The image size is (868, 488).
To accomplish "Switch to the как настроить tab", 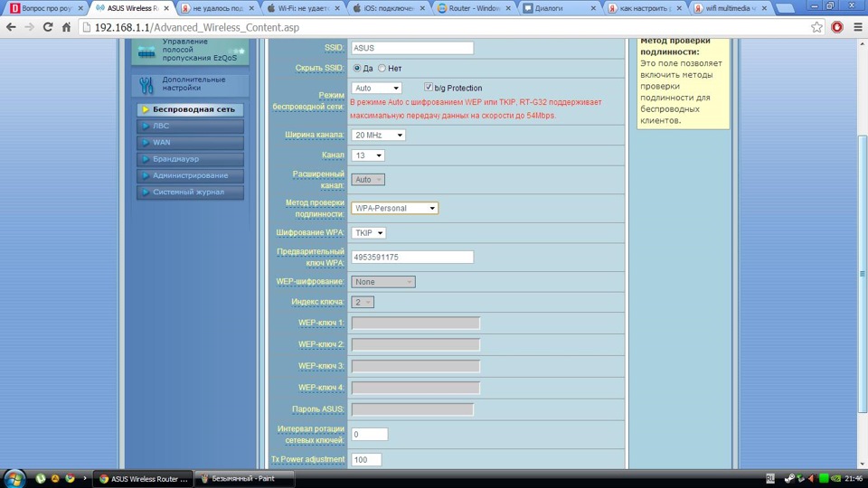I will point(645,8).
